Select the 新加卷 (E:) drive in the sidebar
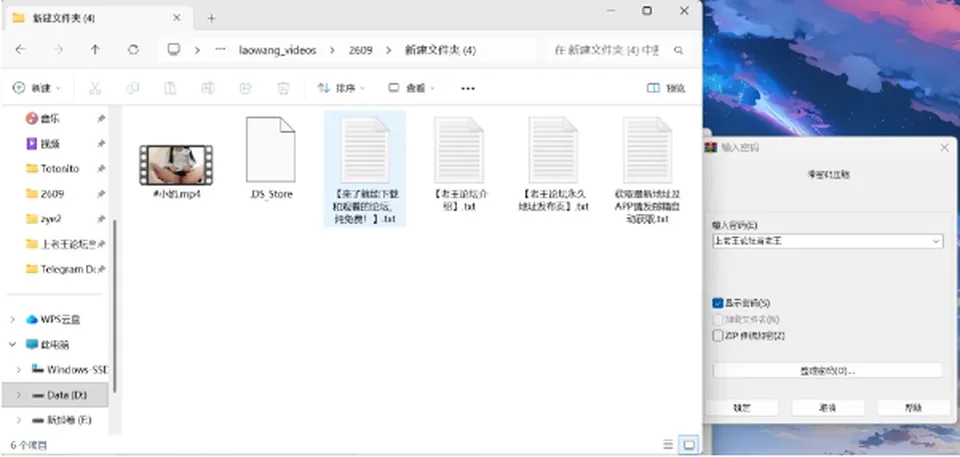Screen dimensions: 960x457 pyautogui.click(x=69, y=420)
